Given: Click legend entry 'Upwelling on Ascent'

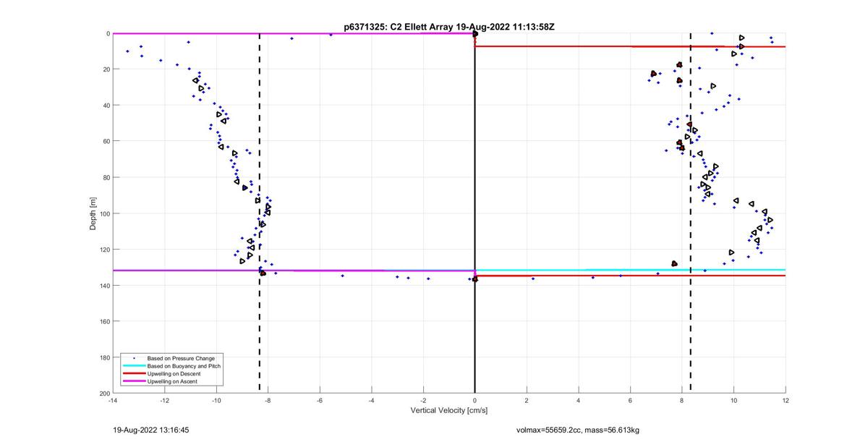Looking at the screenshot, I should pos(173,381).
